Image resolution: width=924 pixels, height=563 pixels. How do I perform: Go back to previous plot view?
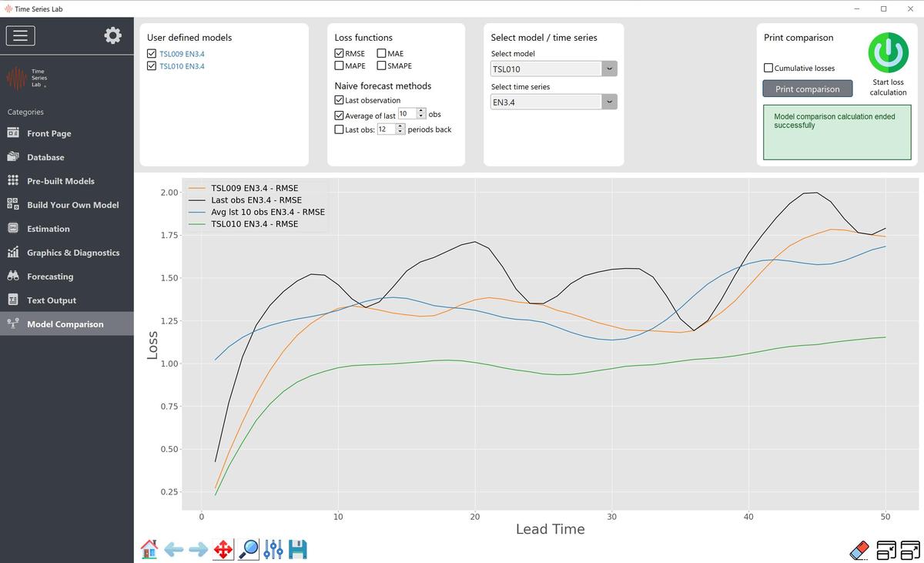click(174, 549)
